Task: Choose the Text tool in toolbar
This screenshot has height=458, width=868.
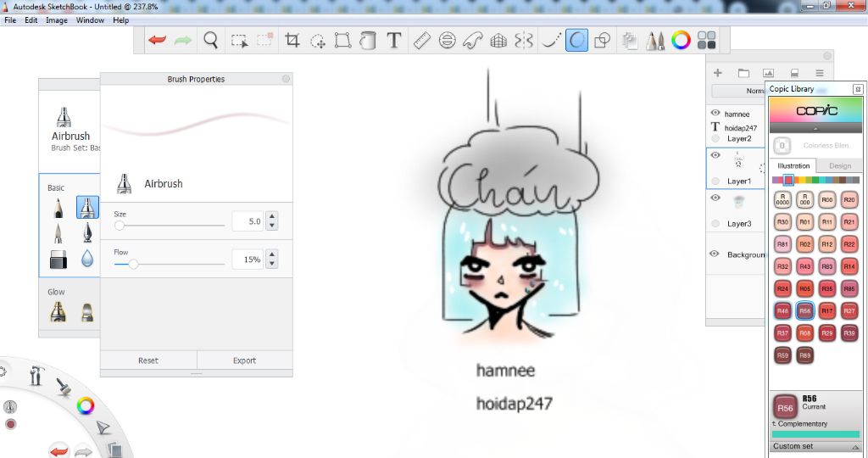Action: [393, 40]
